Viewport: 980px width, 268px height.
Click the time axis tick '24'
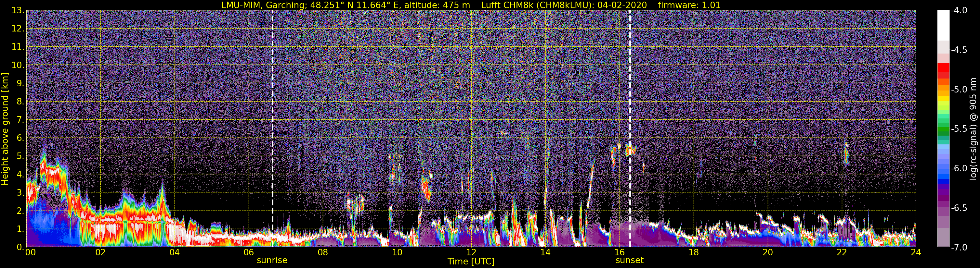point(916,252)
